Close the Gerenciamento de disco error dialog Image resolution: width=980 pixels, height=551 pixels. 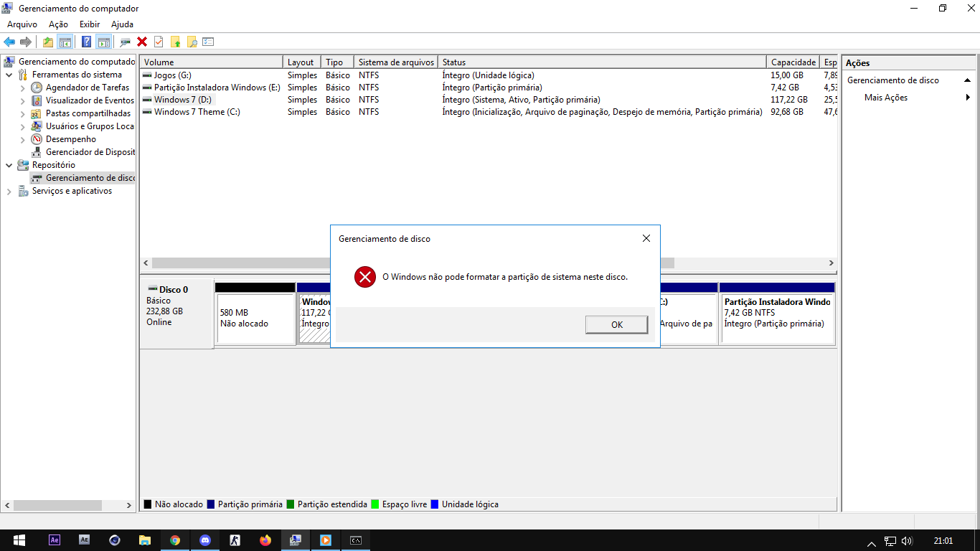point(646,238)
